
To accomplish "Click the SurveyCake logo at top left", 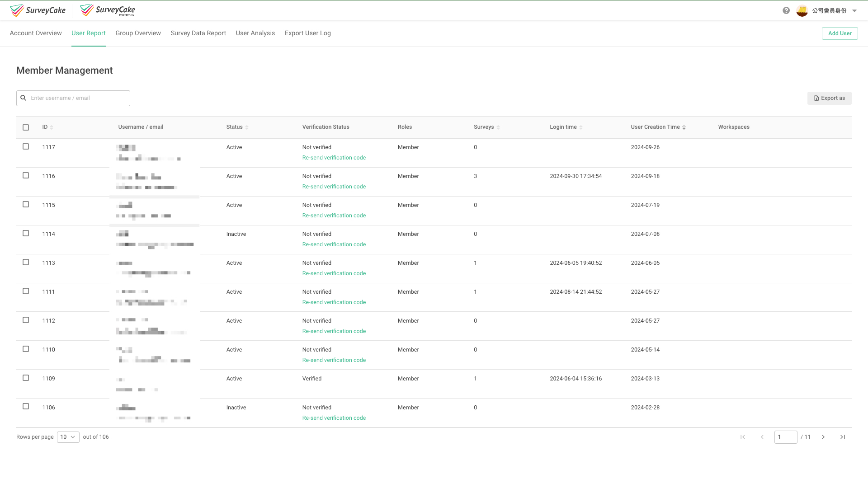I will coord(38,10).
